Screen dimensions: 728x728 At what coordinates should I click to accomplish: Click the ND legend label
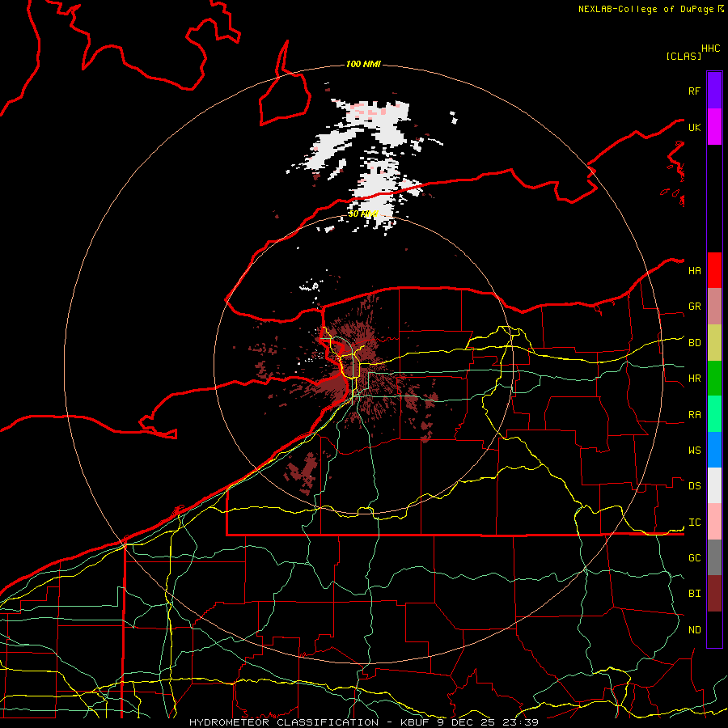(694, 630)
